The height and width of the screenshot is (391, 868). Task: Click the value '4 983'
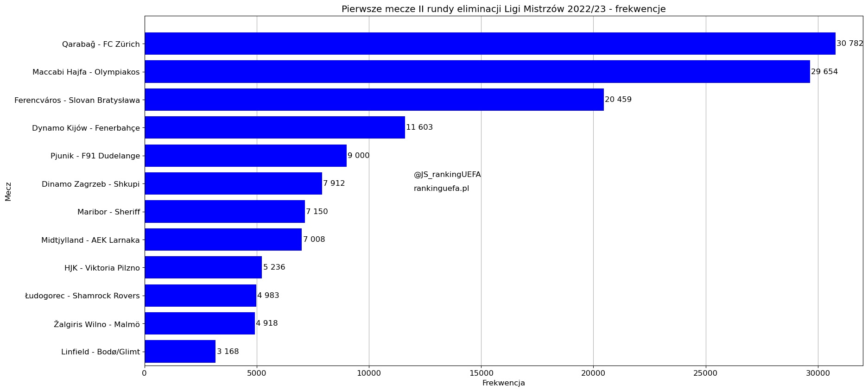click(x=268, y=296)
